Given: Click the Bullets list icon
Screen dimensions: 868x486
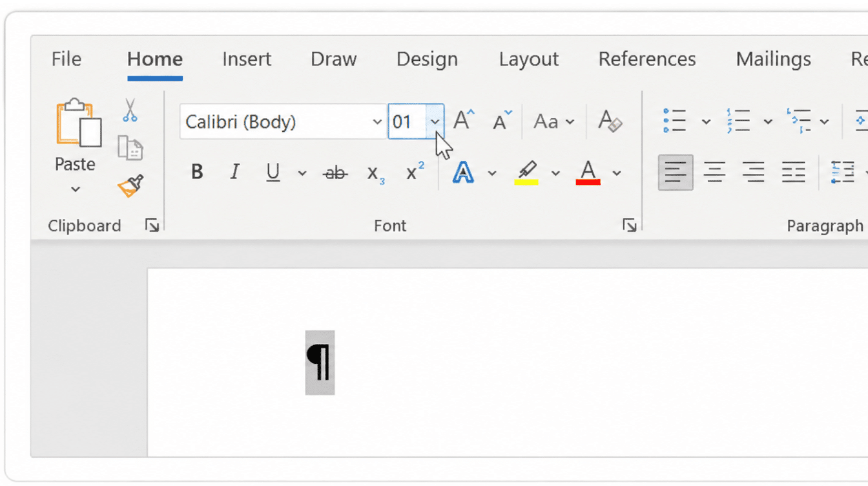Looking at the screenshot, I should tap(675, 121).
